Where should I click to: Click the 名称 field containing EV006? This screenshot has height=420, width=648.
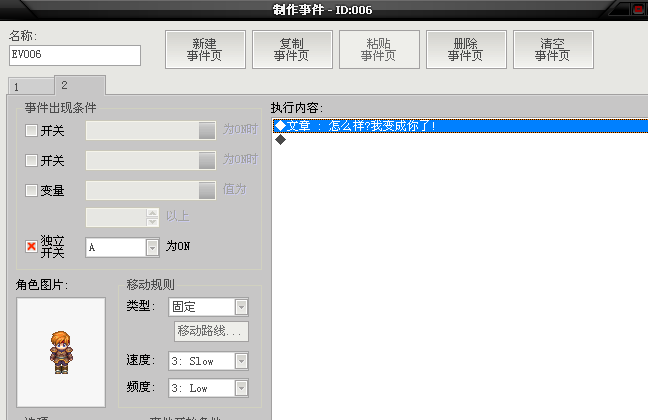[x=75, y=55]
